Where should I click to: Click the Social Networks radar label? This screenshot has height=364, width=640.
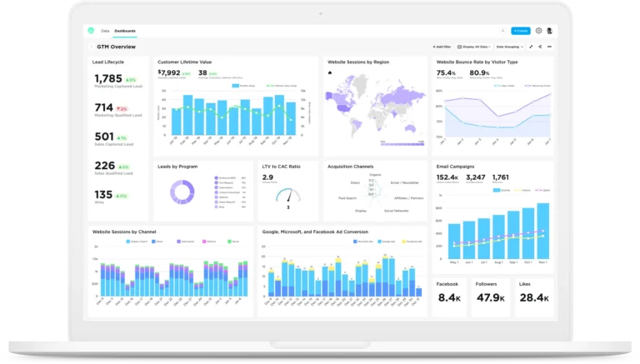397,211
